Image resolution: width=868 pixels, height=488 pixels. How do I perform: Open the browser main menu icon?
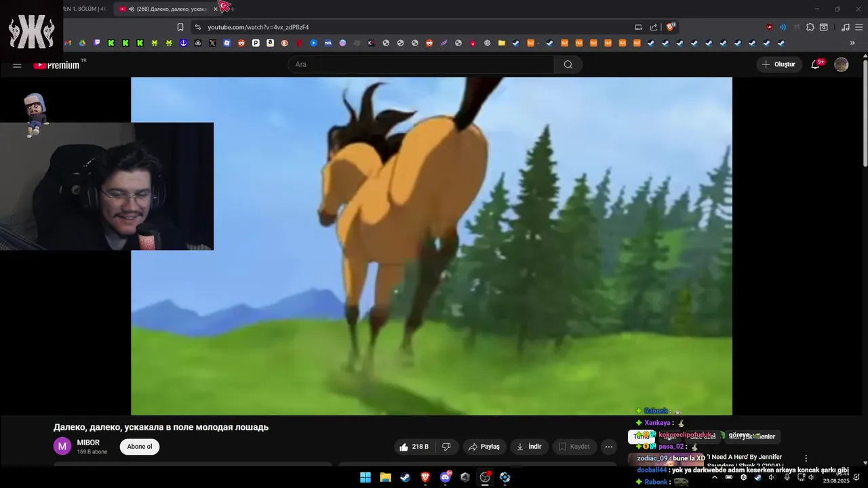pos(859,27)
